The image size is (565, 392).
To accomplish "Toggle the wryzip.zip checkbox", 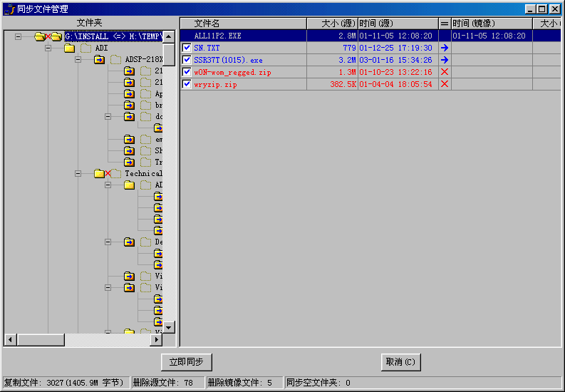I will tap(187, 84).
